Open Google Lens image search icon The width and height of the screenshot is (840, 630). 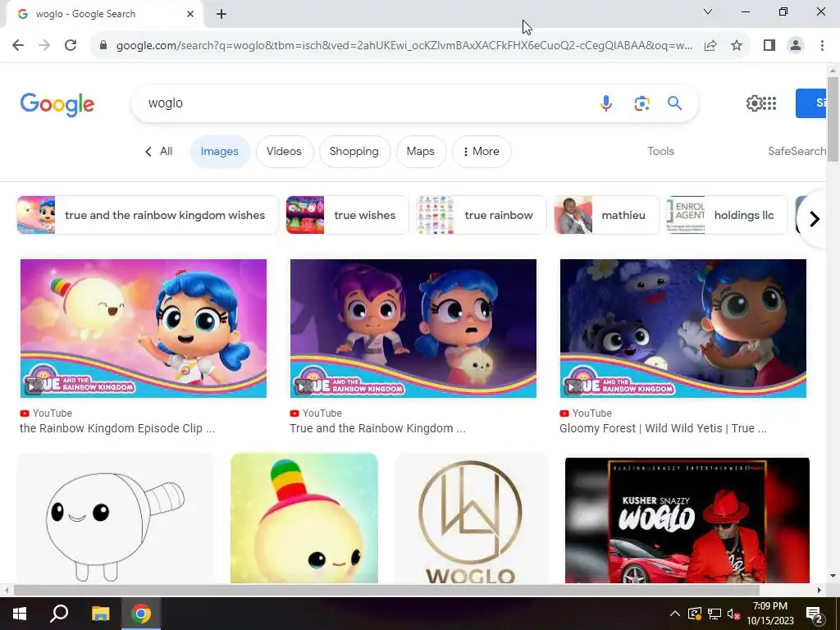click(641, 103)
